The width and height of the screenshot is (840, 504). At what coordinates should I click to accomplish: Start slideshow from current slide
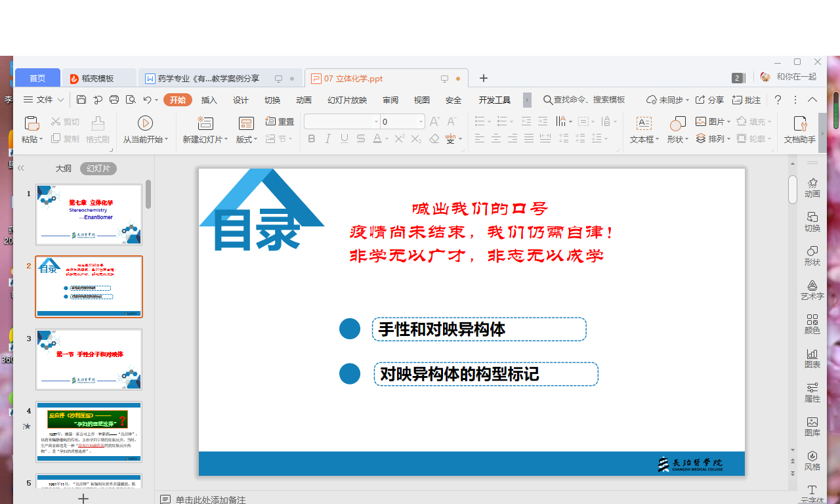click(145, 123)
